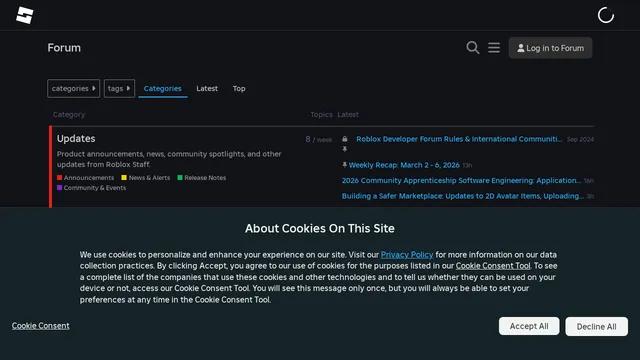This screenshot has width=640, height=360.
Task: Click the lock icon beside Forum Rules topic
Action: pyautogui.click(x=345, y=139)
